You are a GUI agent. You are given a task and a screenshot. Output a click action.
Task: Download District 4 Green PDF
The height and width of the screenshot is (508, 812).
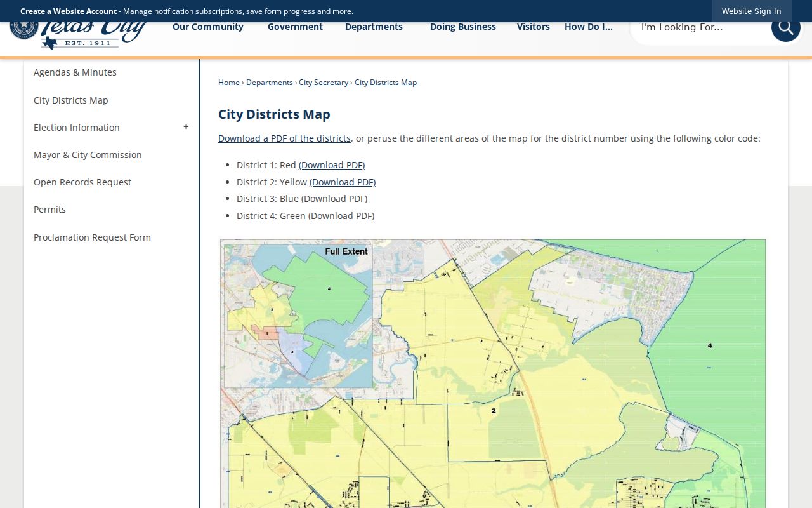point(341,216)
